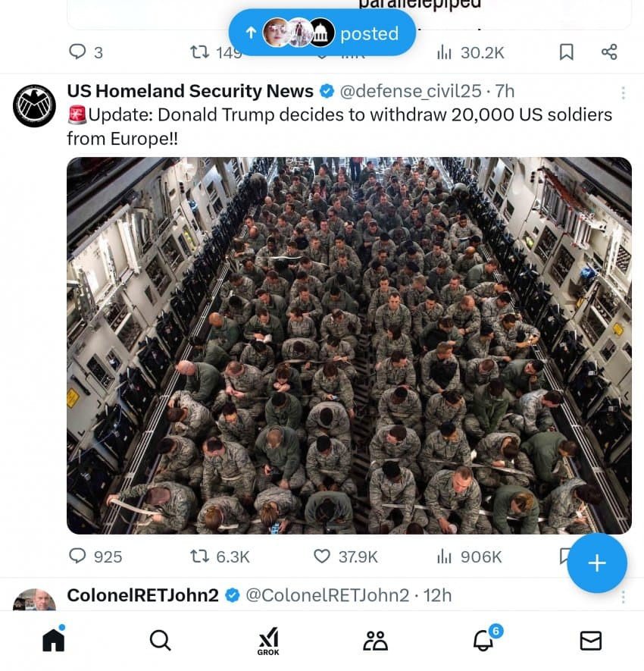Open notifications bell with 6 badge
644x671 pixels.
click(484, 640)
